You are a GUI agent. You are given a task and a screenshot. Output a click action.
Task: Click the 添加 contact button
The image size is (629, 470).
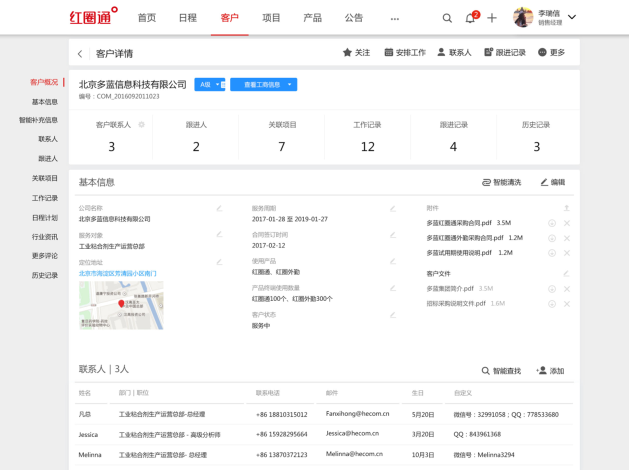coord(551,370)
